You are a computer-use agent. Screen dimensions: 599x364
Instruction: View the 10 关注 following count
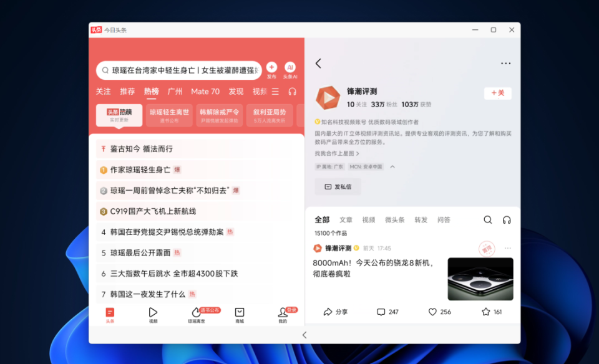tap(357, 105)
